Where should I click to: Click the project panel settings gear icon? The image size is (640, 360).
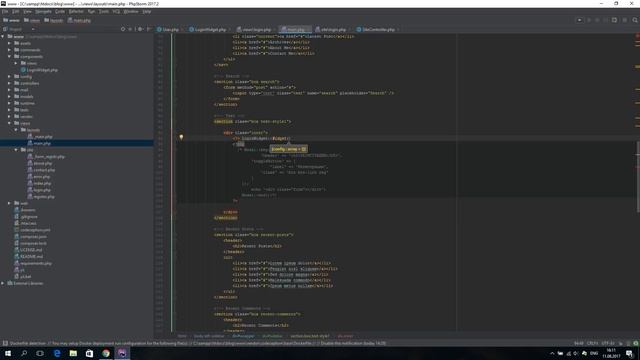(140, 29)
